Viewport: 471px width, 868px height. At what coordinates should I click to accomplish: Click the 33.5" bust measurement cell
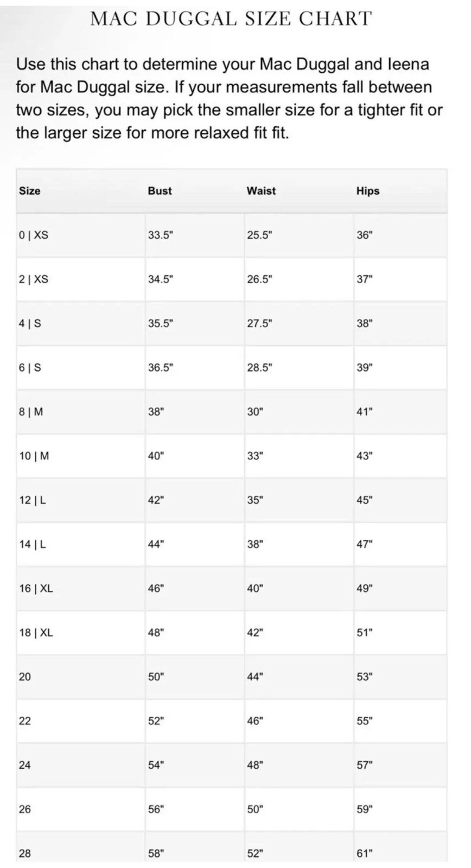pos(160,235)
